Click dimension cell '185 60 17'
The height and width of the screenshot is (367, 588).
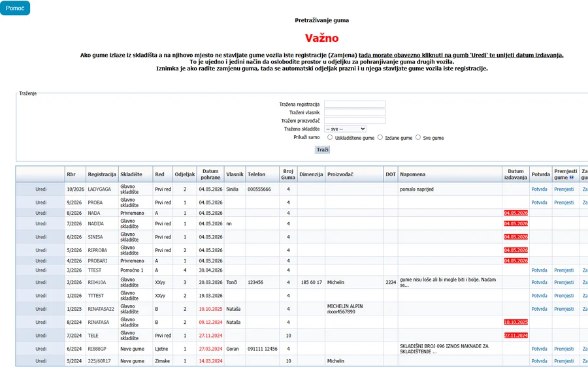311,282
